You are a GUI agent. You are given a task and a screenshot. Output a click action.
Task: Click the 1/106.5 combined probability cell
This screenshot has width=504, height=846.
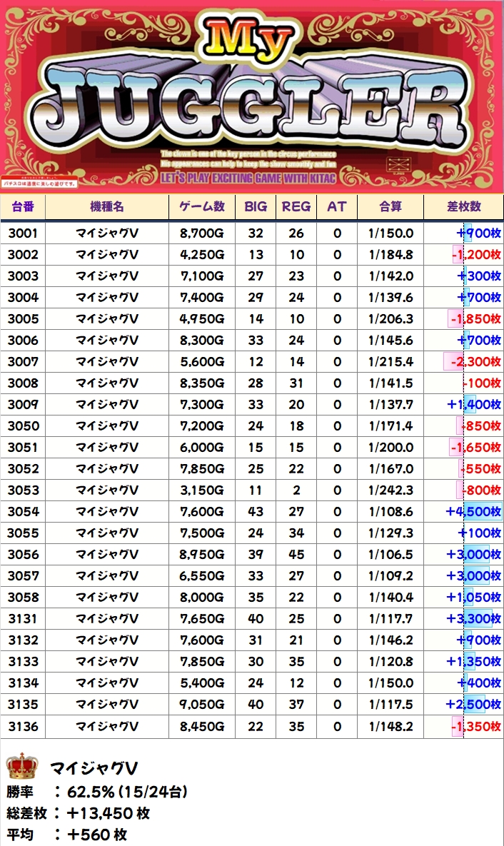point(390,555)
